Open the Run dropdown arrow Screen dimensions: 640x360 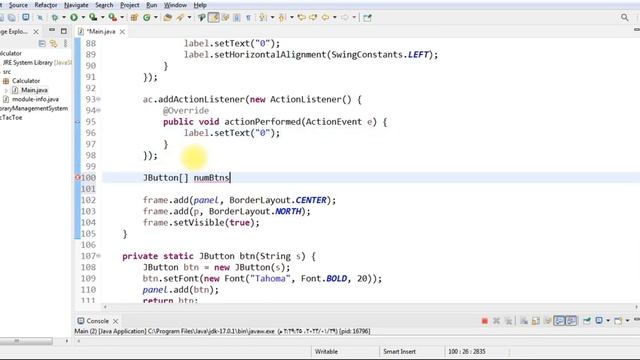pos(83,18)
